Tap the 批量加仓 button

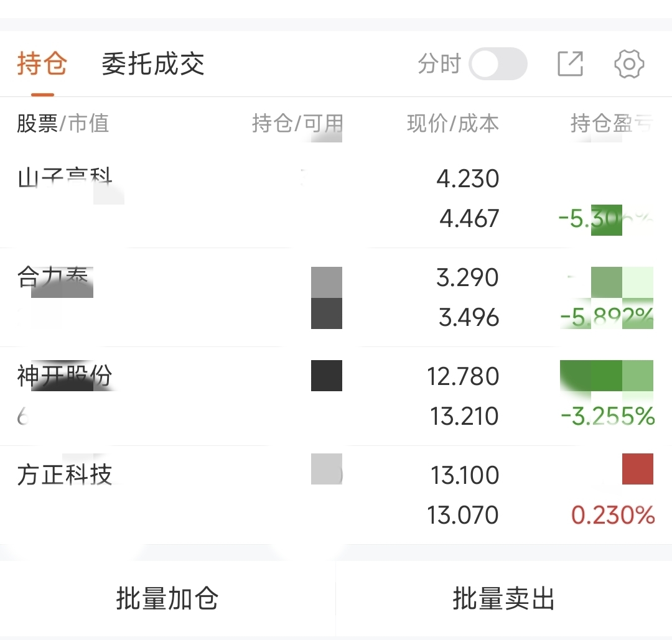[x=167, y=598]
